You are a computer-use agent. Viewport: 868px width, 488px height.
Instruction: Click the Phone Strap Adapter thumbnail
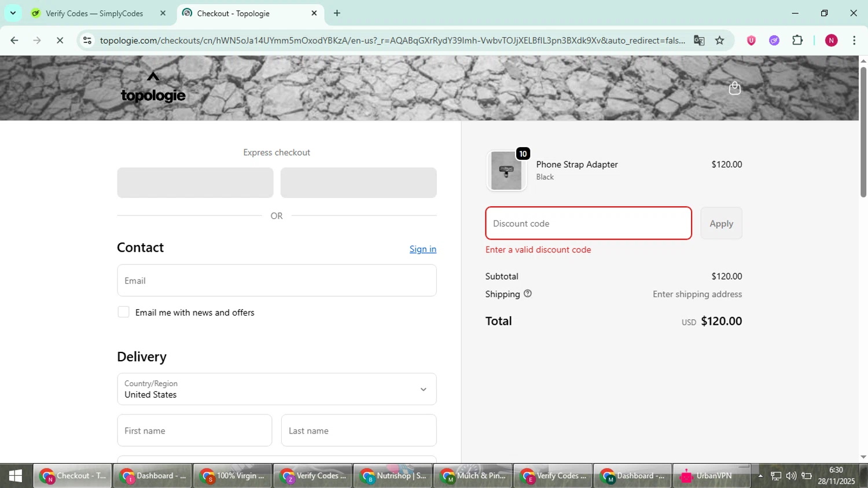(x=506, y=171)
